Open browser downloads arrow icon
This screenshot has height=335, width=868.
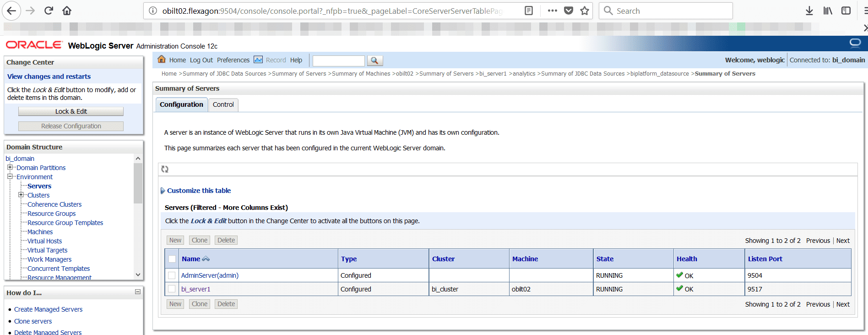pos(809,11)
